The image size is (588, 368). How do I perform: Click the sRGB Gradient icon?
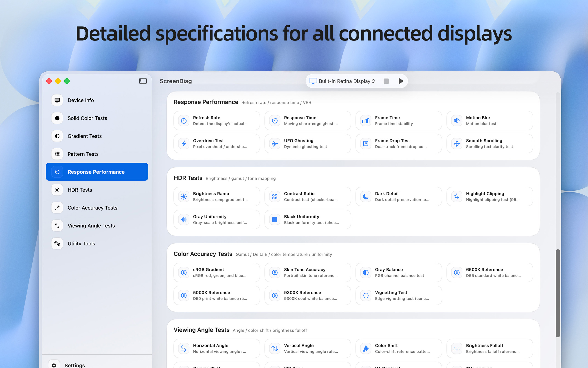pos(184,272)
